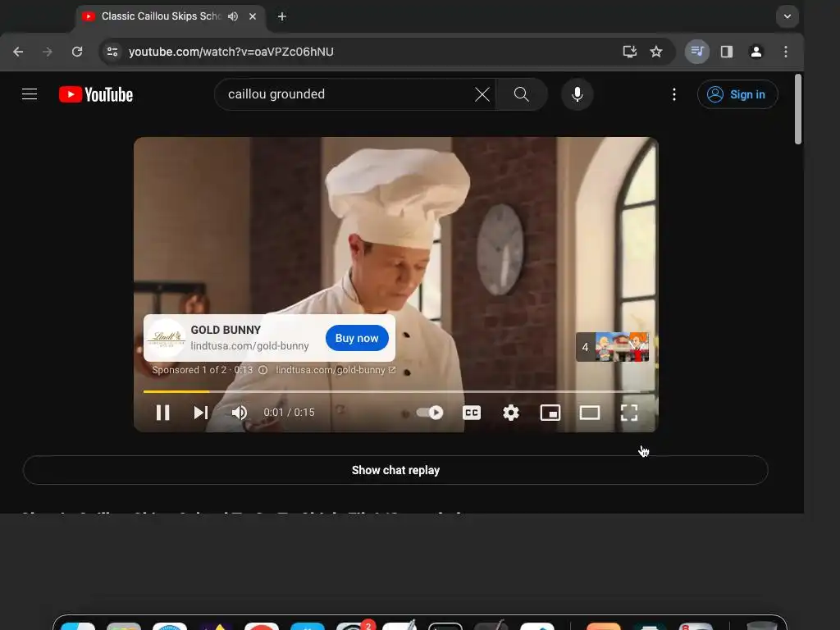Switch to miniplayer mode
840x630 pixels.
tap(550, 413)
